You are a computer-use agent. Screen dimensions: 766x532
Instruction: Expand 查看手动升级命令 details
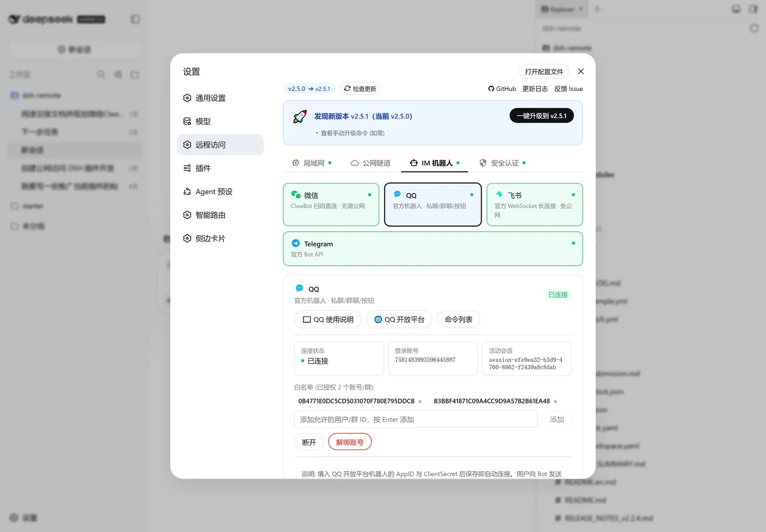[x=350, y=133]
